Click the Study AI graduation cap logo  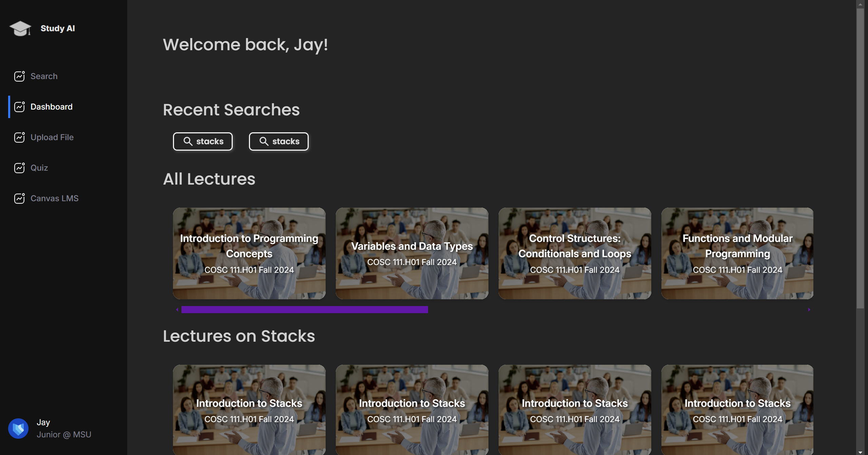pos(20,29)
